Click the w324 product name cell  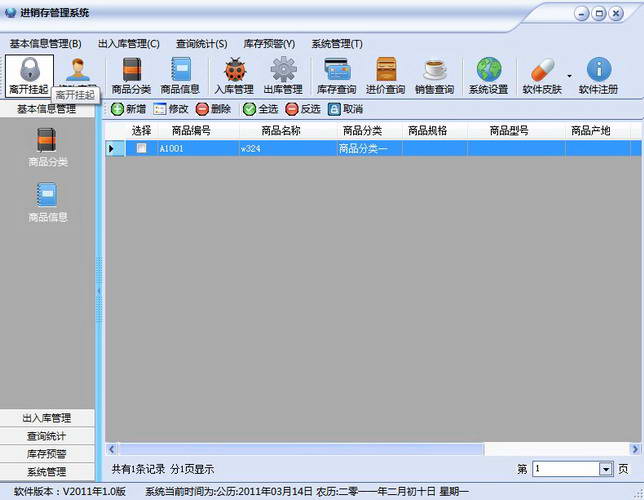coord(288,148)
